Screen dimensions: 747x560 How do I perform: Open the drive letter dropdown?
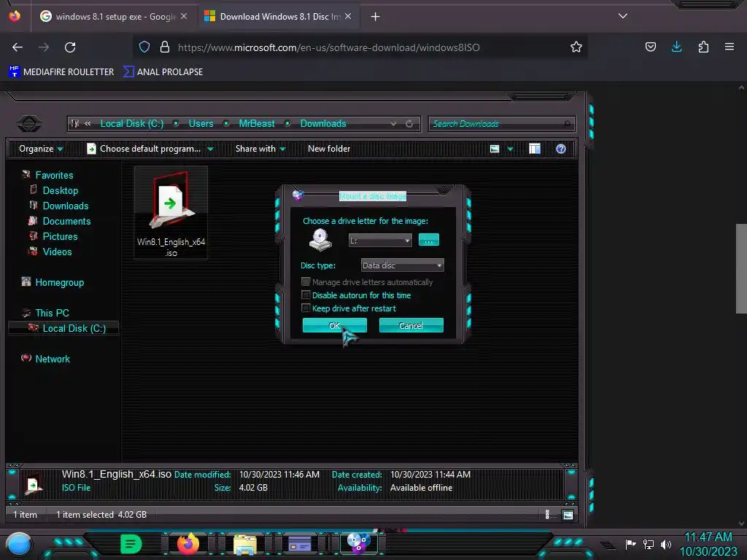[379, 241]
